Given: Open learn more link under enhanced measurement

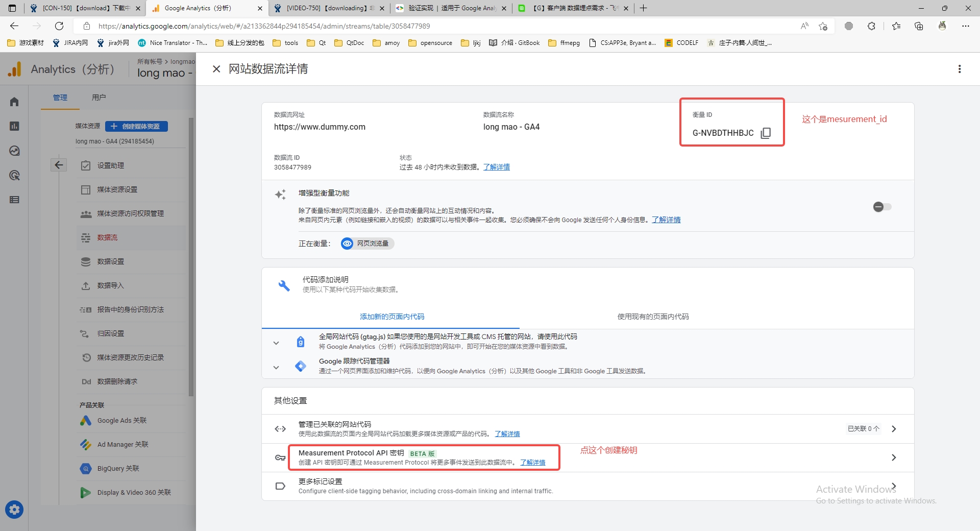Looking at the screenshot, I should coord(666,220).
